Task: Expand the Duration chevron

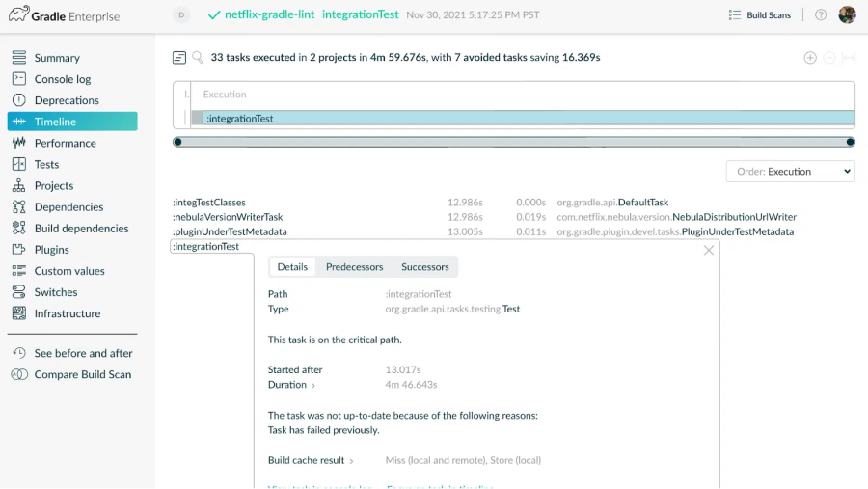Action: (313, 386)
